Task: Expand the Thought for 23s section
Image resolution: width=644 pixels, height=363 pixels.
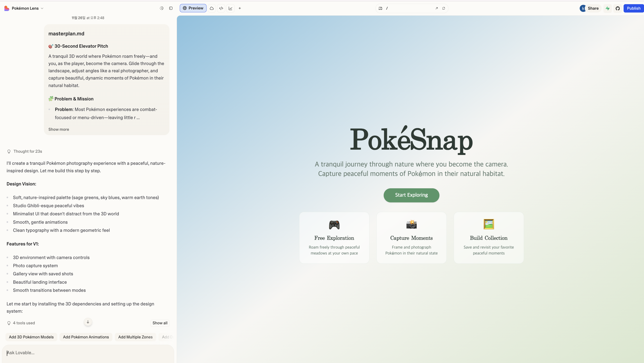Action: pos(25,151)
